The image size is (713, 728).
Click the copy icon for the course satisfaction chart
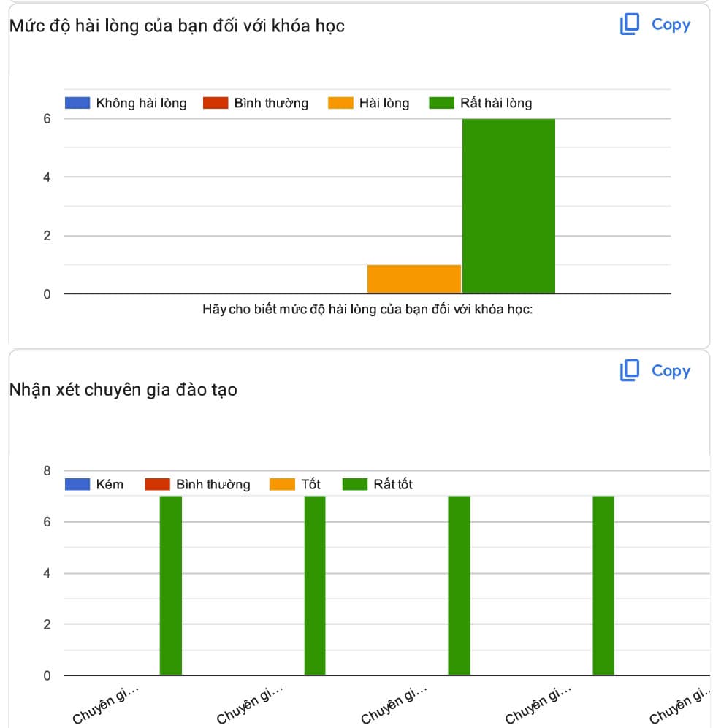click(629, 25)
